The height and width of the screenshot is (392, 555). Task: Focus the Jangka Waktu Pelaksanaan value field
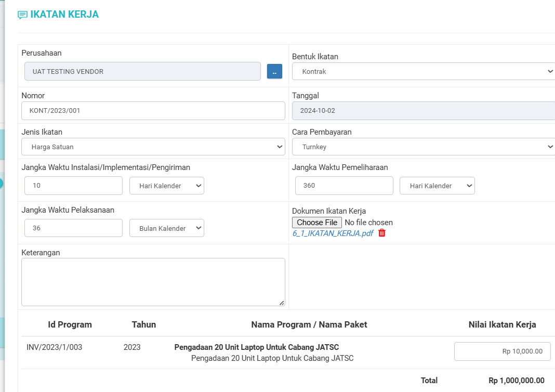[73, 228]
